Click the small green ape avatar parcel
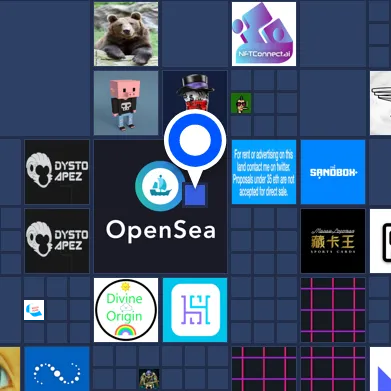Image resolution: width=391 pixels, height=391 pixels. (x=241, y=103)
